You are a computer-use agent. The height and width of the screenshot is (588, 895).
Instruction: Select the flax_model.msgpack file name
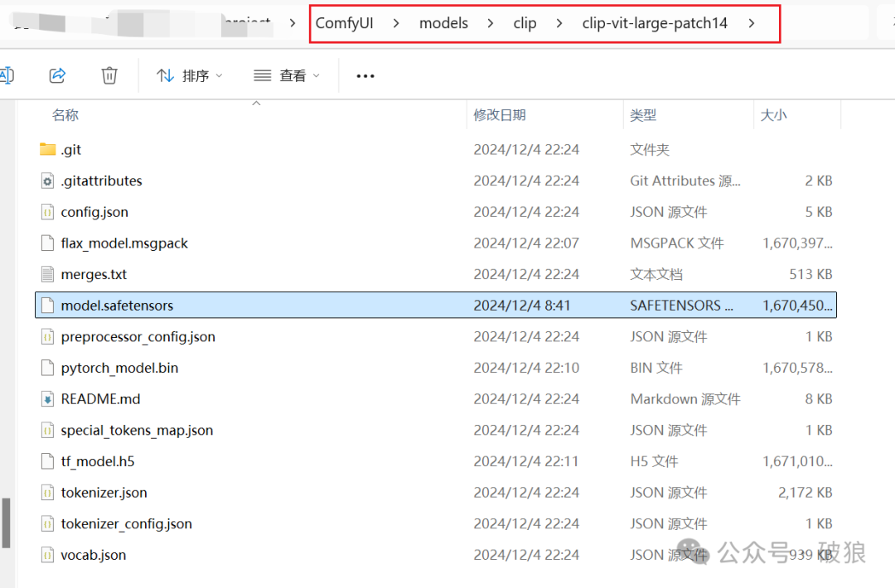[124, 243]
